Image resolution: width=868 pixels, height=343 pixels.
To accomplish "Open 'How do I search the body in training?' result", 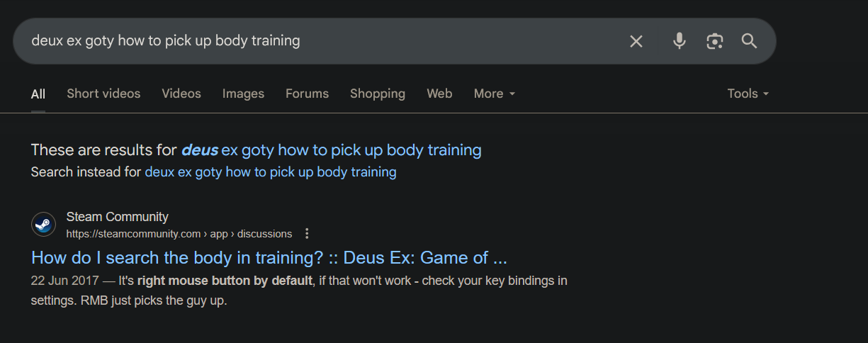I will 269,257.
